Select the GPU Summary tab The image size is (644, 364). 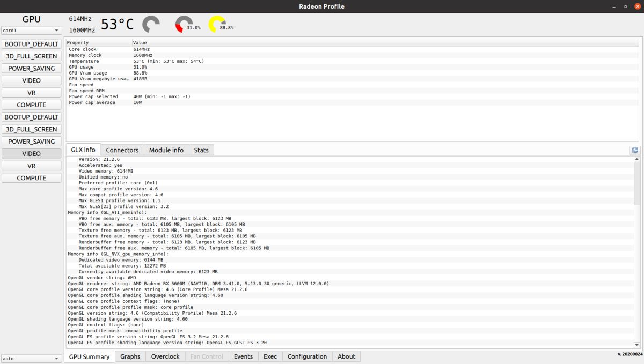pos(89,356)
